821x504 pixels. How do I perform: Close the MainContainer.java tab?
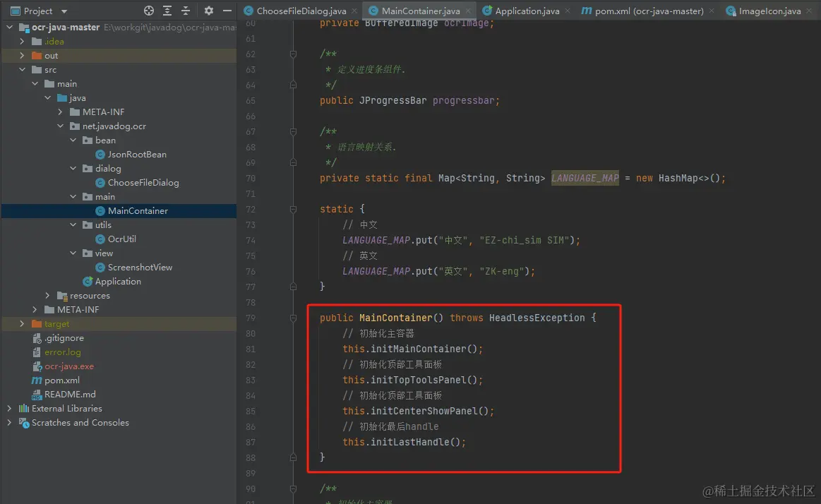tap(468, 11)
